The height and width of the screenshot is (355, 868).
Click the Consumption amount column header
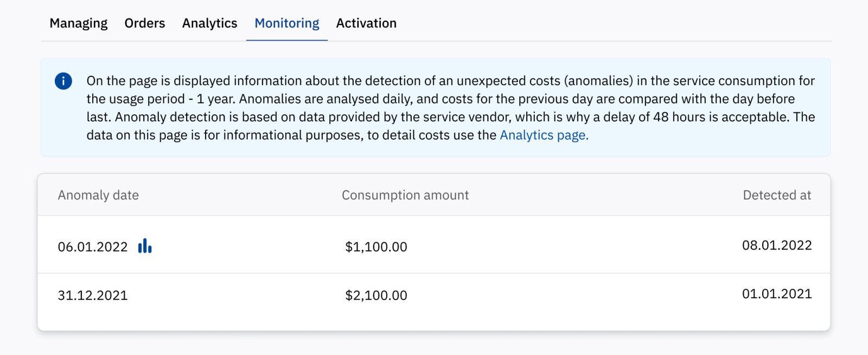tap(405, 195)
